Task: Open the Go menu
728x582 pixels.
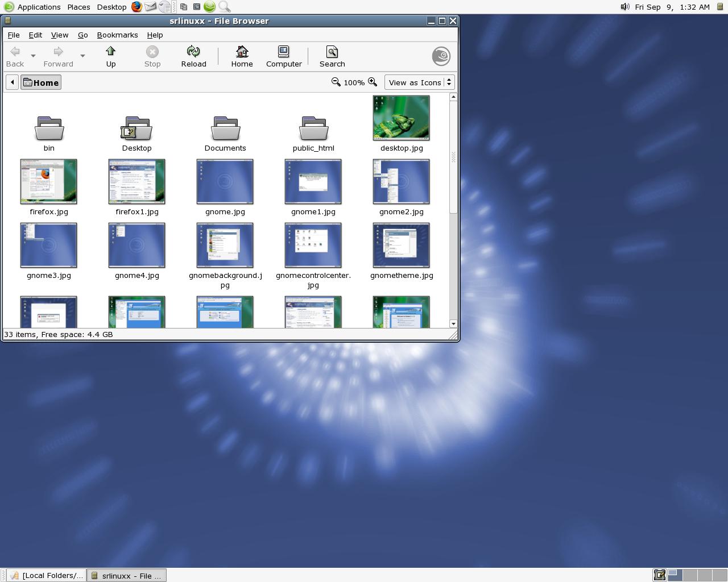Action: click(x=82, y=35)
